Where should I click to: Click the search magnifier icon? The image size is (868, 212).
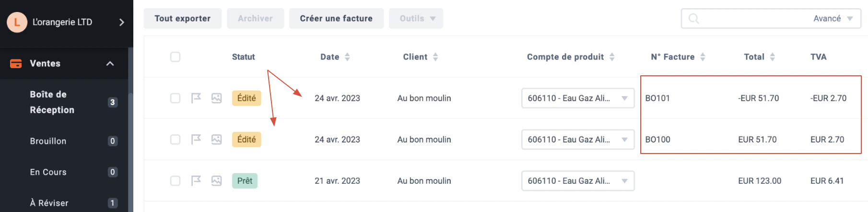coord(693,19)
